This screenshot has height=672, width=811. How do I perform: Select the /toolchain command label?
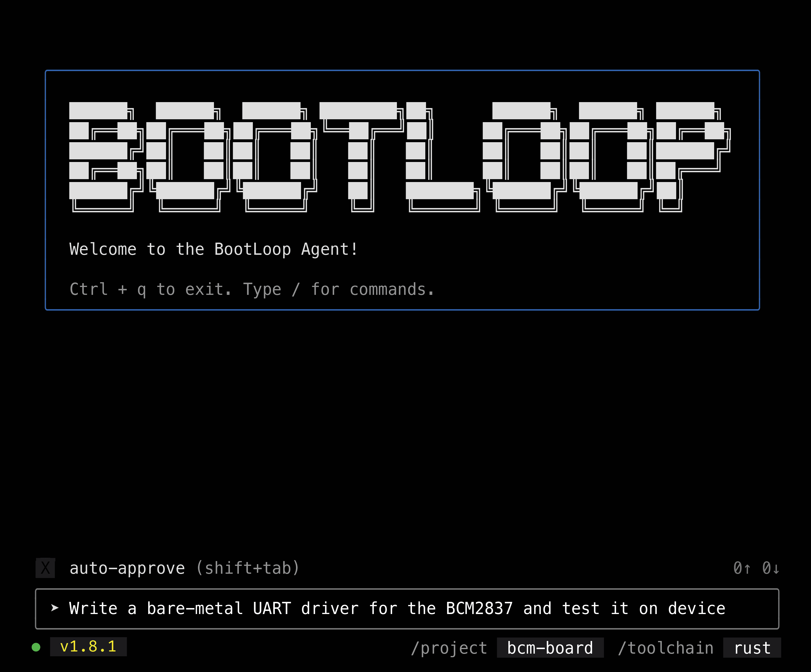pos(665,648)
